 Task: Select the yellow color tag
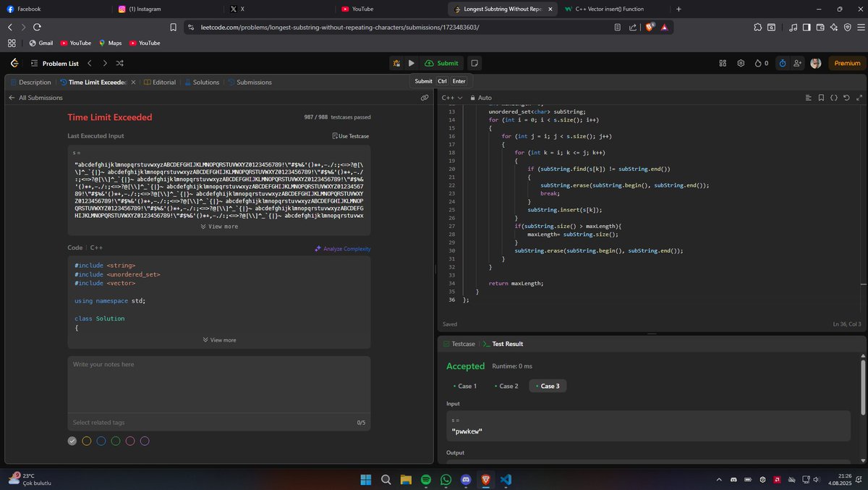click(87, 441)
